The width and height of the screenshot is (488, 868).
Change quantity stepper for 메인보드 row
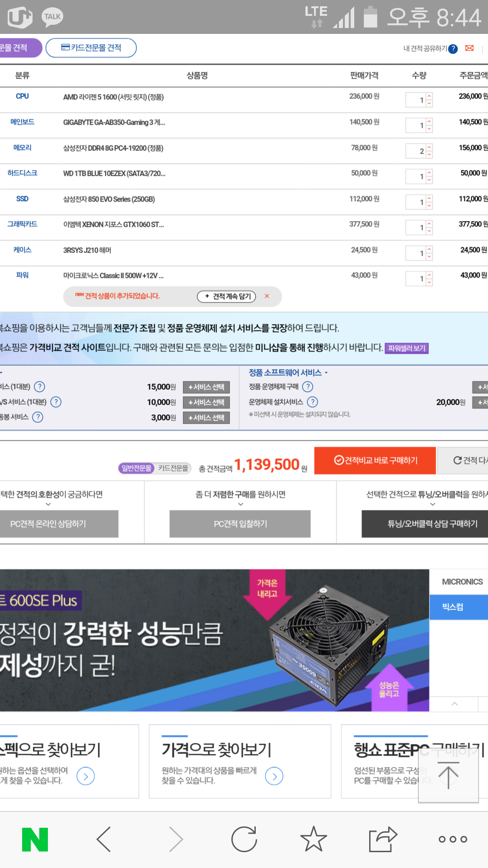(429, 125)
